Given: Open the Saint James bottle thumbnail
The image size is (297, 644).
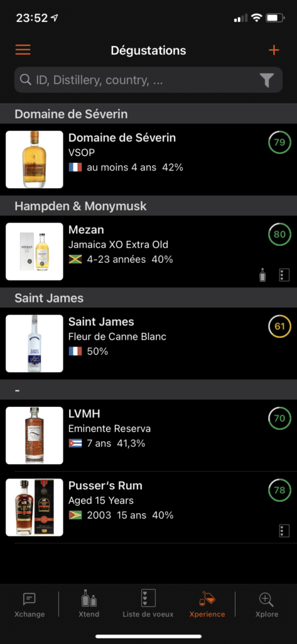Looking at the screenshot, I should pyautogui.click(x=35, y=343).
